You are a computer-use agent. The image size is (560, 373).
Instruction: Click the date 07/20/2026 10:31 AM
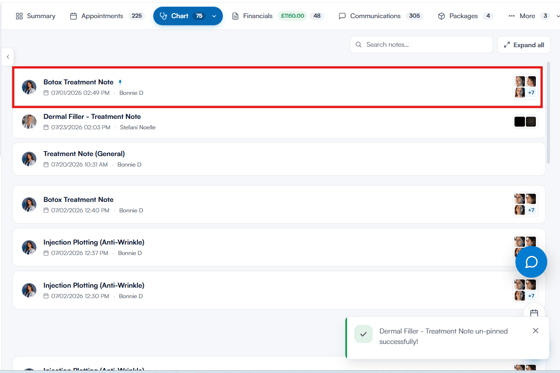[x=79, y=165]
